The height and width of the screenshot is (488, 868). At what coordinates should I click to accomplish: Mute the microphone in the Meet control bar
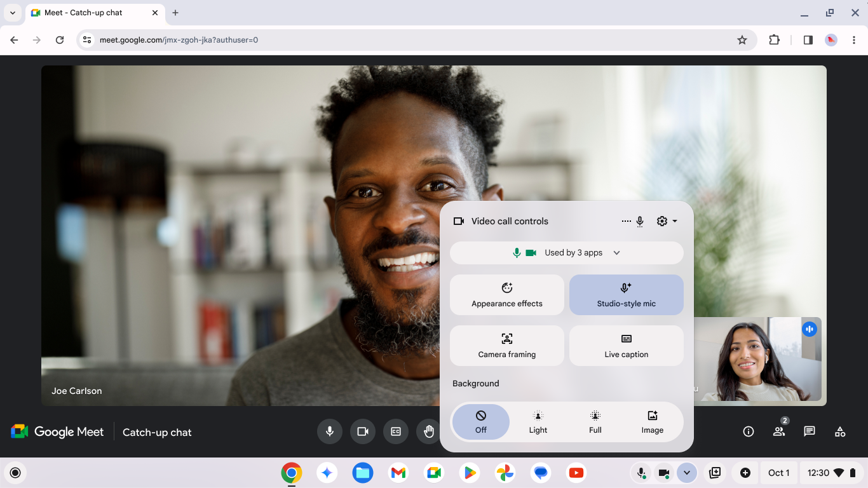click(329, 431)
